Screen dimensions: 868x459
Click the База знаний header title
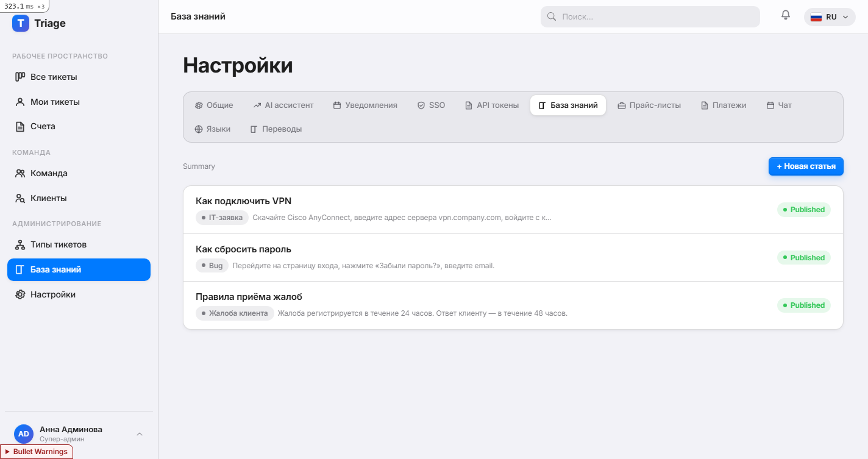click(x=198, y=16)
